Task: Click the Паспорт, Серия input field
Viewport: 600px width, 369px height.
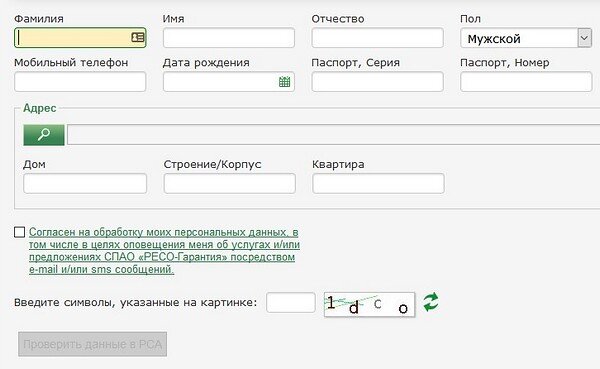Action: (378, 82)
